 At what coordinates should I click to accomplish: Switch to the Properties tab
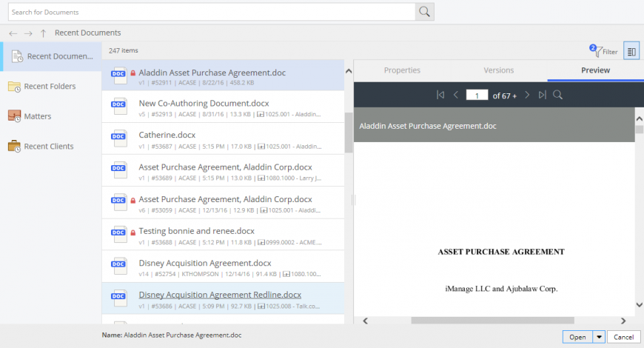click(402, 70)
